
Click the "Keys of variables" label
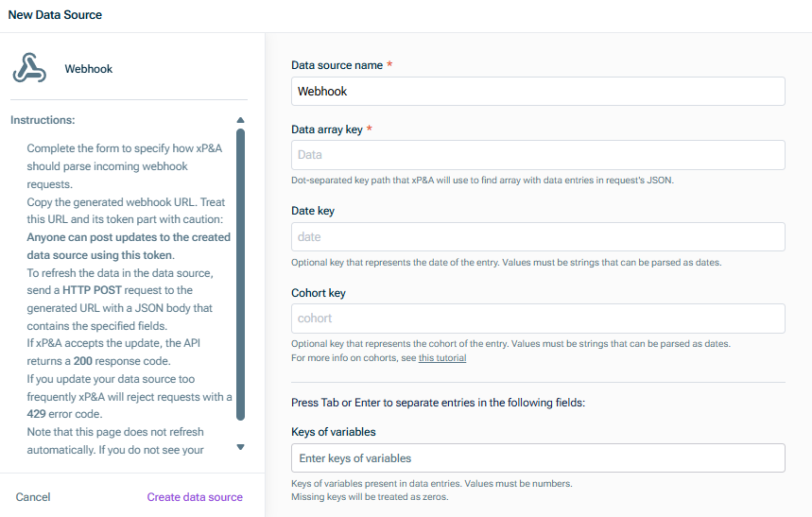(x=334, y=432)
